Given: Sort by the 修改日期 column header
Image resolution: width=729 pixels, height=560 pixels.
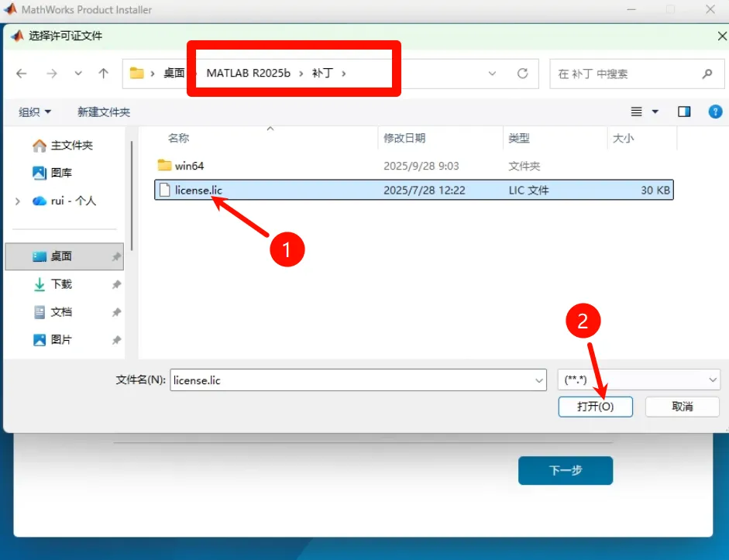Looking at the screenshot, I should coord(404,138).
